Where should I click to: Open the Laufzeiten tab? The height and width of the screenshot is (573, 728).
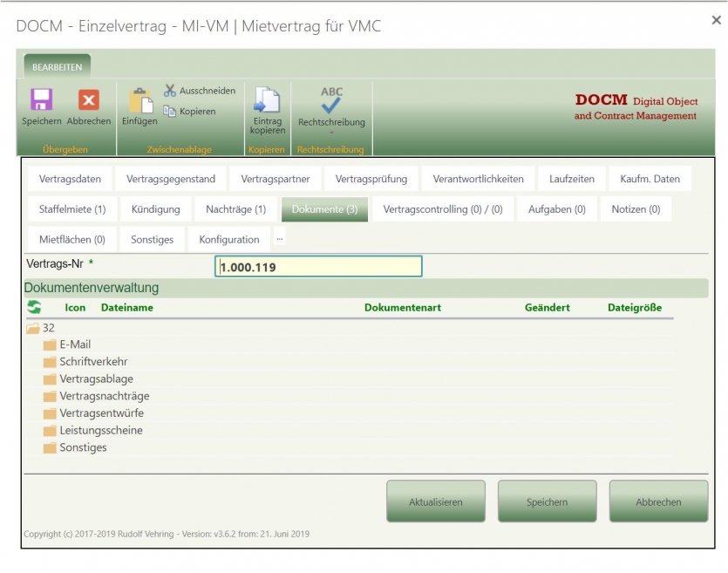tap(572, 179)
